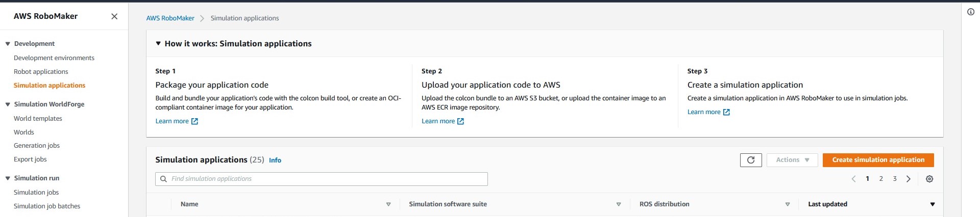Collapse the Simulation WorldForge group
This screenshot has width=980, height=217.
tap(8, 104)
